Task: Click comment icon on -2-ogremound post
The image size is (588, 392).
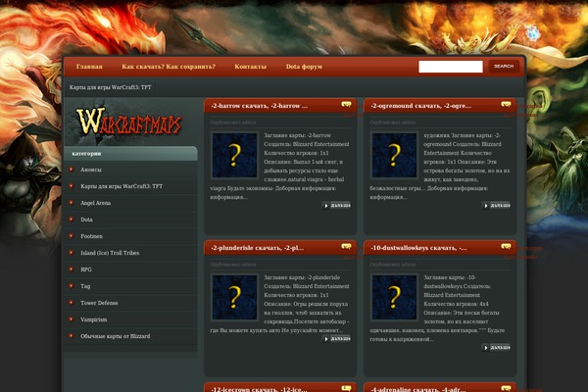Action: (506, 104)
